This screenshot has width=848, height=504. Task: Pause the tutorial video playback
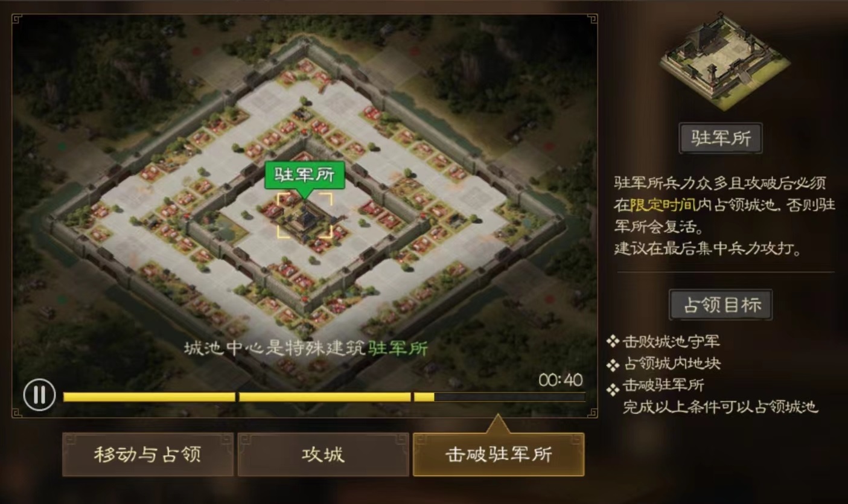[39, 395]
